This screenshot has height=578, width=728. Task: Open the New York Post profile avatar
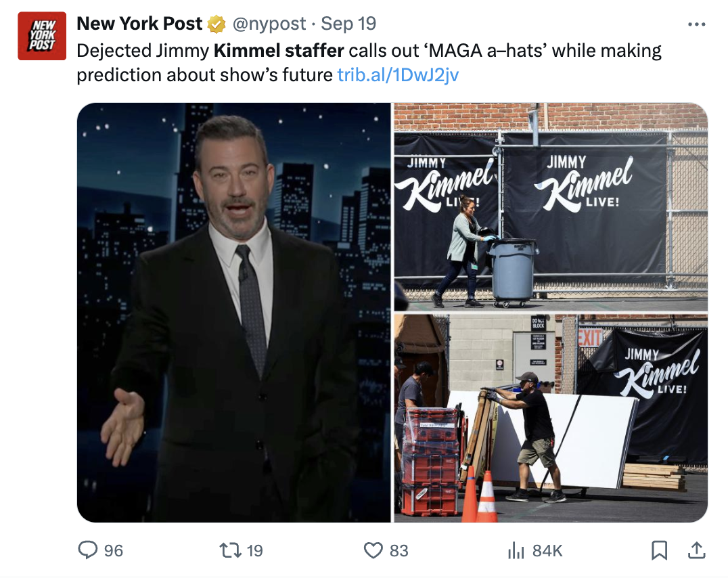pyautogui.click(x=42, y=37)
